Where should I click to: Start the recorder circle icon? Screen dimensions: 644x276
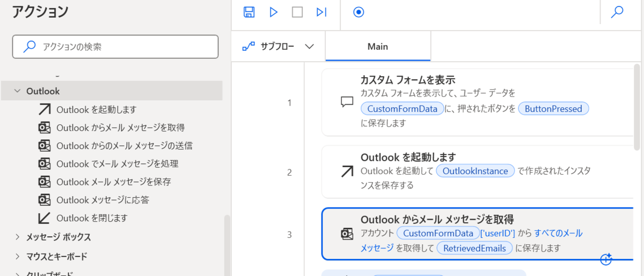(359, 12)
